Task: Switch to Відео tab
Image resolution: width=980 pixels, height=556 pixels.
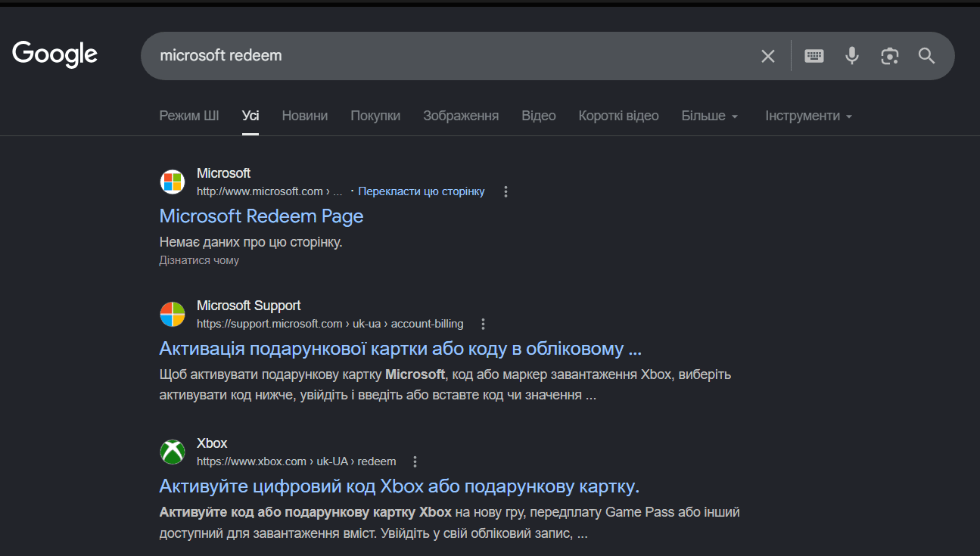Action: [x=539, y=116]
